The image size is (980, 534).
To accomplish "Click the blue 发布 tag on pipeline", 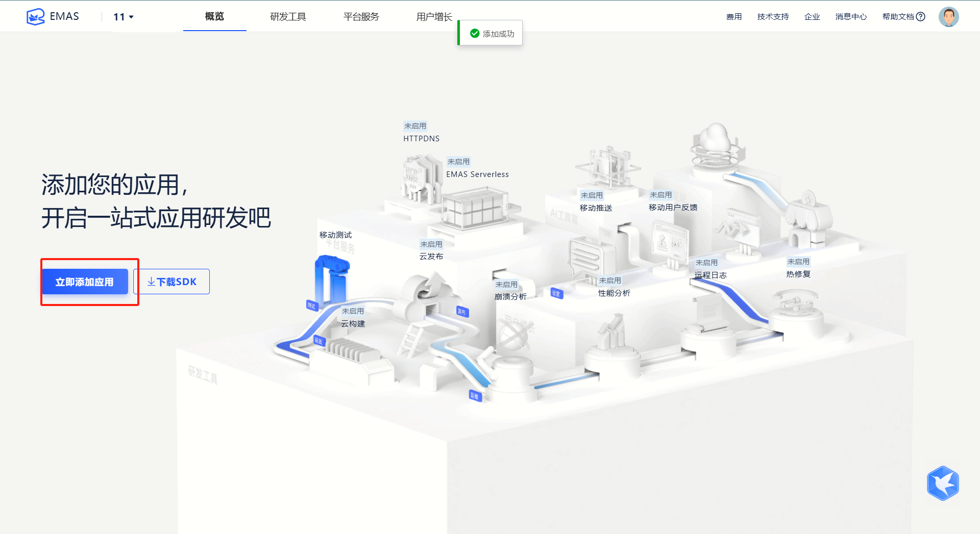I will coord(462,312).
